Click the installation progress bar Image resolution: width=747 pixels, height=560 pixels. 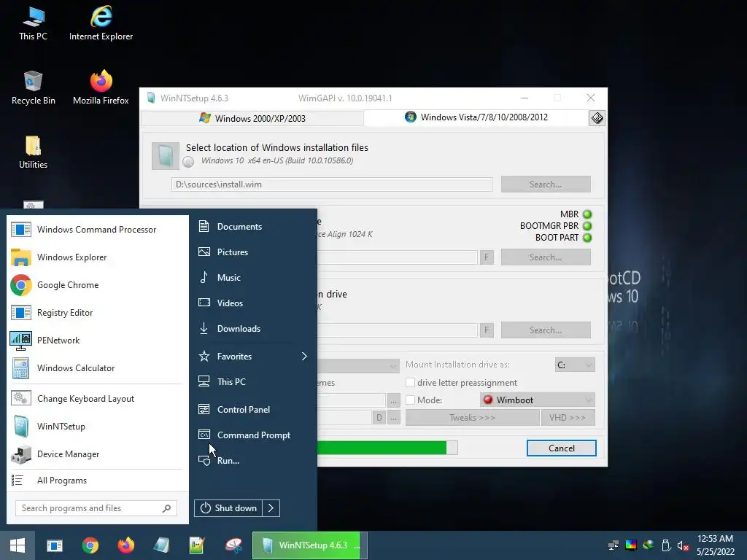point(387,448)
